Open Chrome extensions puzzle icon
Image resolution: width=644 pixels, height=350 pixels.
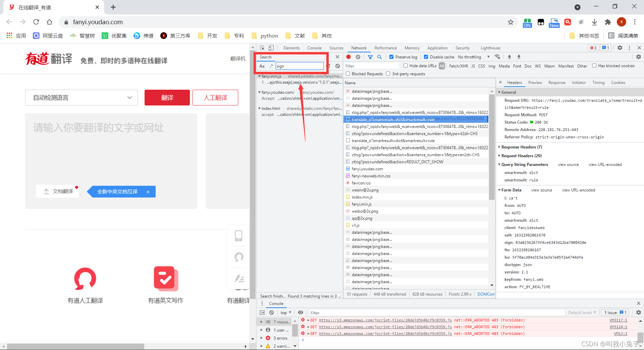tap(608, 22)
